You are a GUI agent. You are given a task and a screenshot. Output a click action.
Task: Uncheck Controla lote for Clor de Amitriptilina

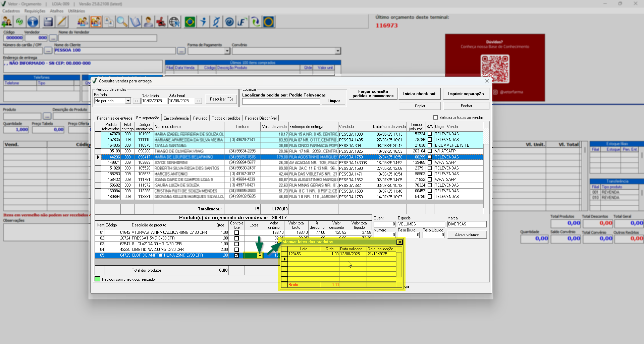tap(236, 255)
